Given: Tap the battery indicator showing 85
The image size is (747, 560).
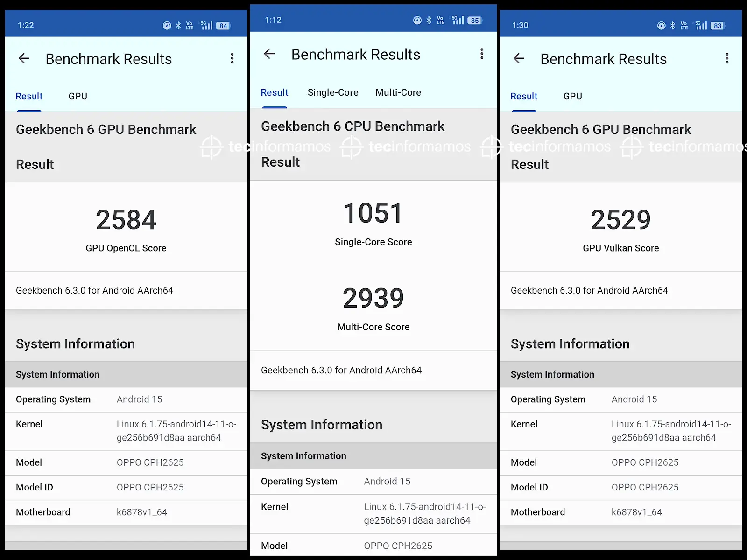Looking at the screenshot, I should click(x=474, y=21).
